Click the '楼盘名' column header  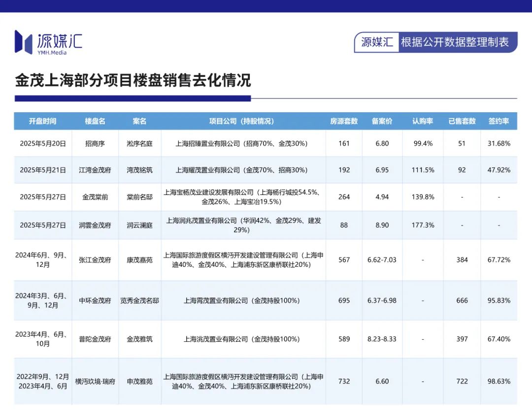click(95, 121)
